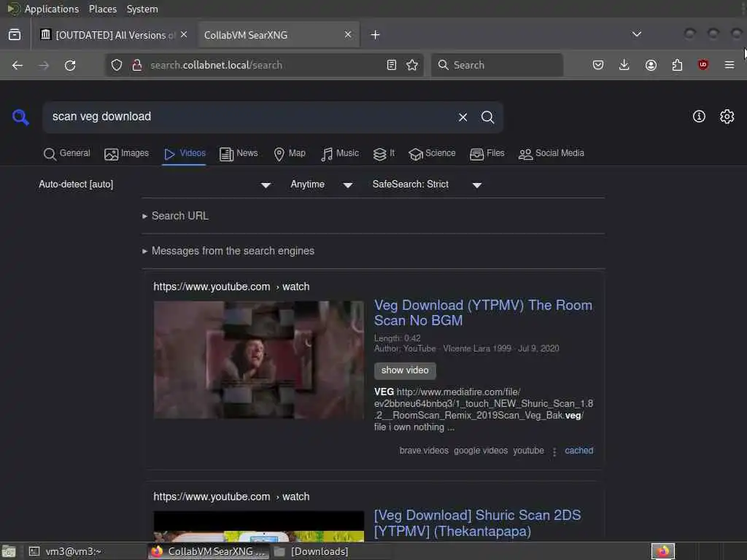
Task: Close the OUTDATED All Versions tab
Action: click(184, 35)
